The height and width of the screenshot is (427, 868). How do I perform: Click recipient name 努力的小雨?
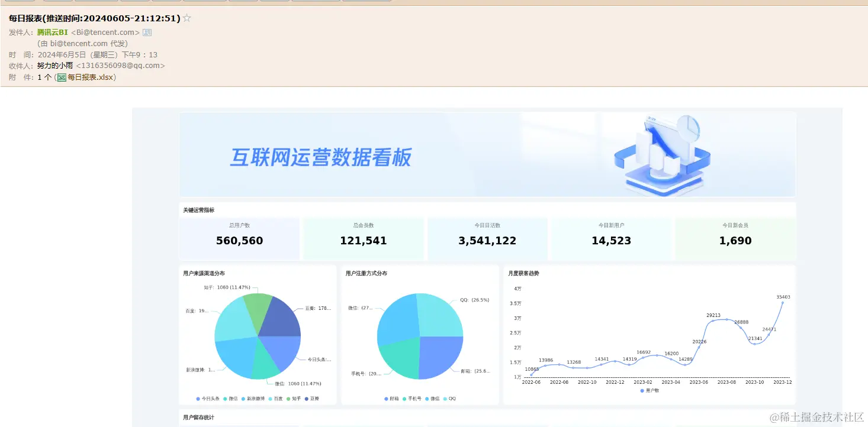tap(55, 66)
